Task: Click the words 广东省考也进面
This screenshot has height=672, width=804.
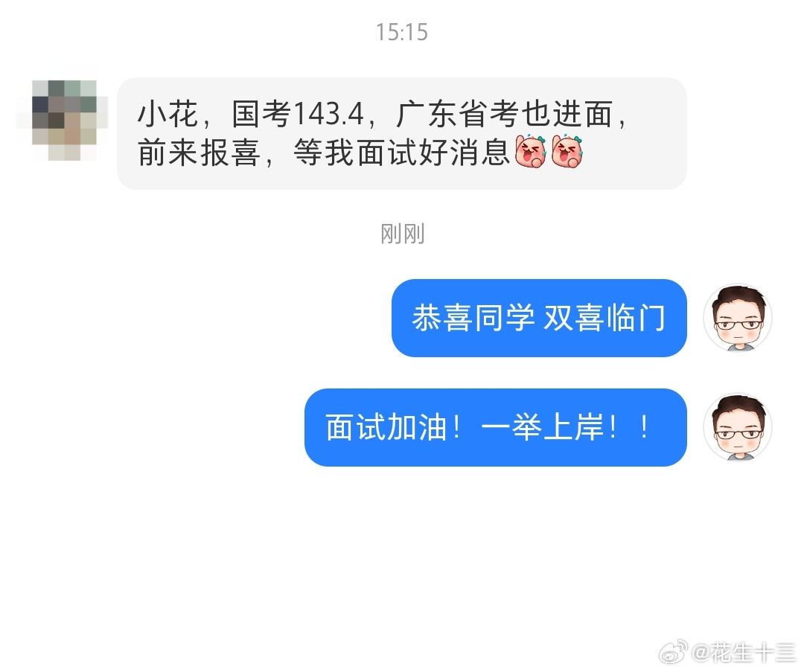Action: (x=505, y=113)
